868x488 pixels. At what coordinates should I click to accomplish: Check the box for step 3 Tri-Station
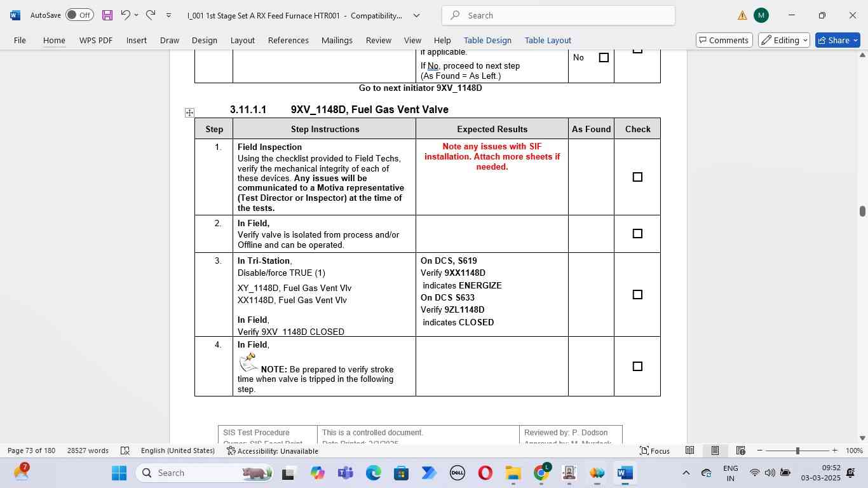[x=637, y=295]
